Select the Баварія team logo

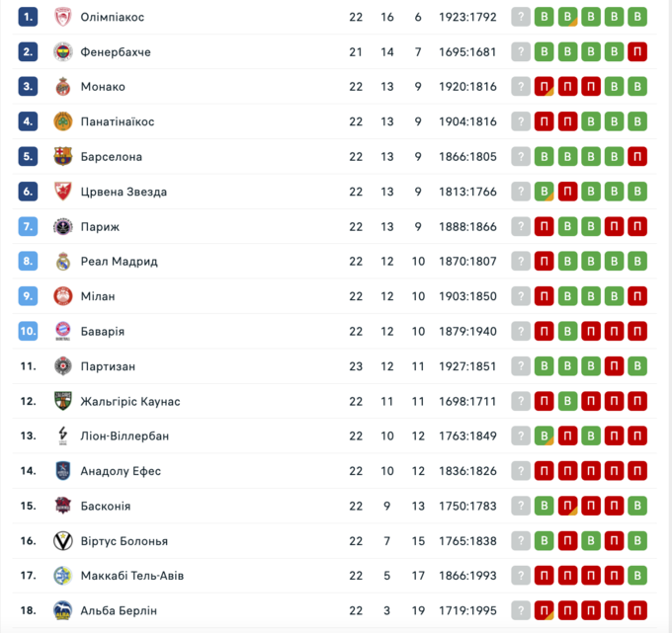click(x=62, y=331)
